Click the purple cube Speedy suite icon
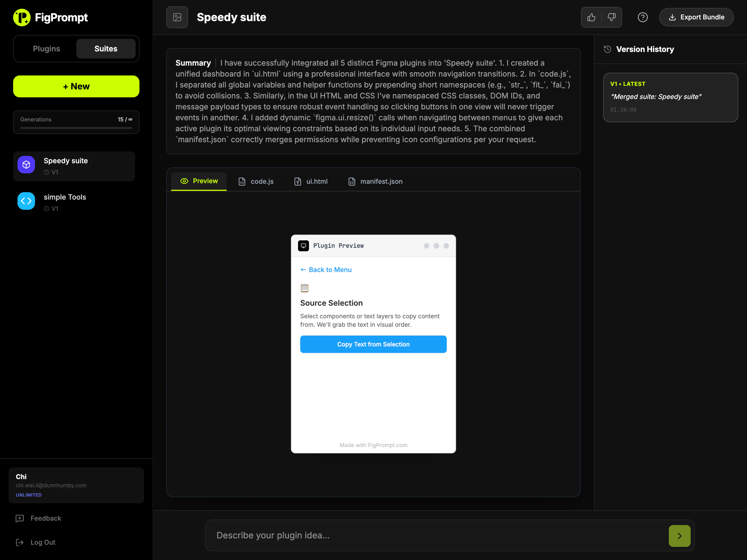Screen dimensions: 747x560 pyautogui.click(x=26, y=165)
